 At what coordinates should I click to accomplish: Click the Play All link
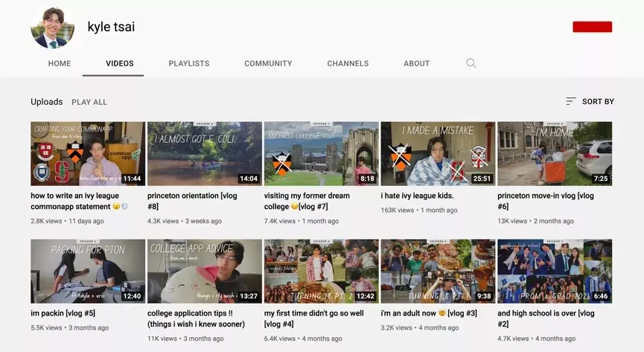[89, 102]
